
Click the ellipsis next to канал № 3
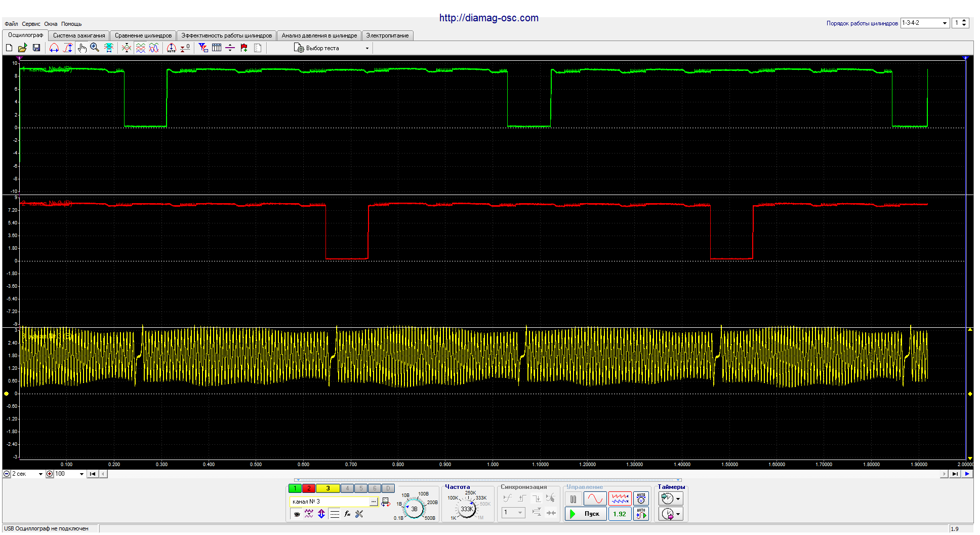pyautogui.click(x=374, y=502)
